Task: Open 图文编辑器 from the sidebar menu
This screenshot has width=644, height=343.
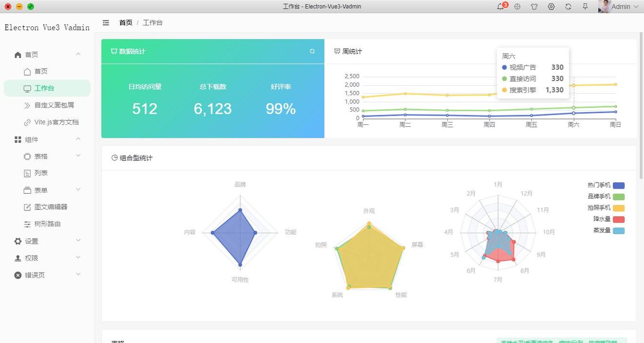Action: pos(51,207)
